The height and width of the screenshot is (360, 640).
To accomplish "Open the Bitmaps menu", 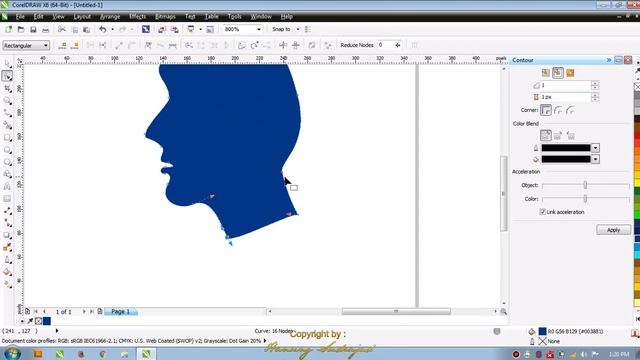I will [x=165, y=17].
